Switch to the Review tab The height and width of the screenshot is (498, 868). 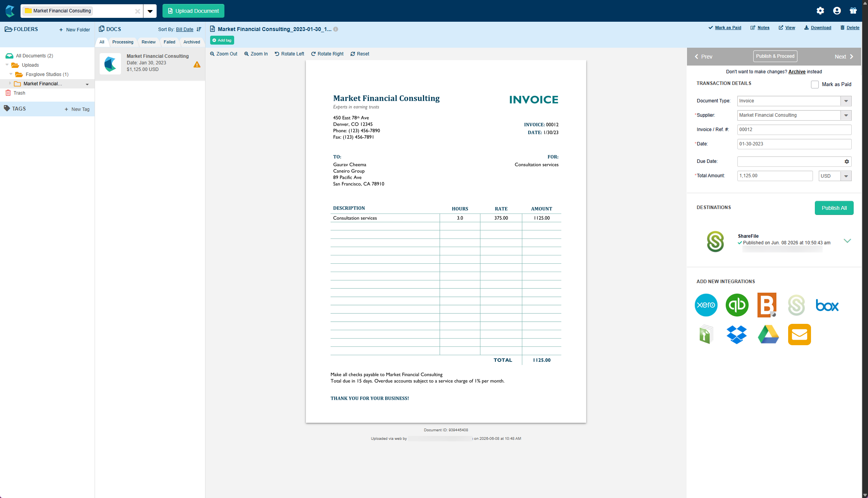click(148, 42)
